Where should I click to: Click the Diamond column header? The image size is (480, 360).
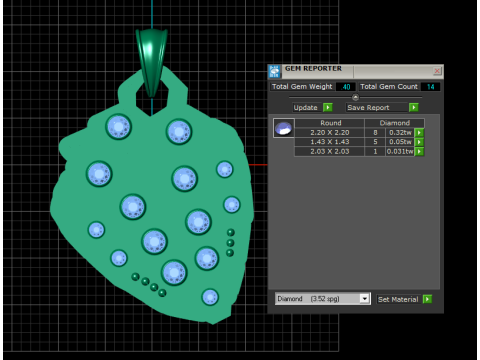click(395, 123)
